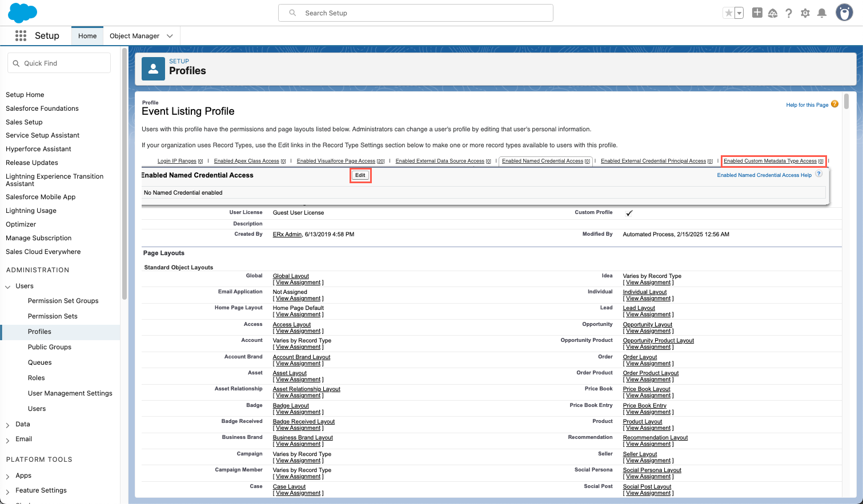Select Permission Sets in sidebar
This screenshot has width=863, height=504.
point(53,316)
